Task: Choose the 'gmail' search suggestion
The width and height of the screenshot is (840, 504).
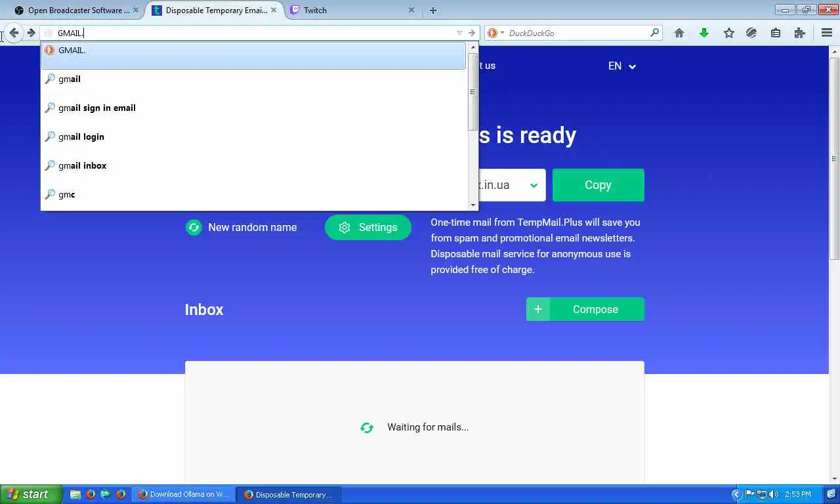Action: point(253,79)
